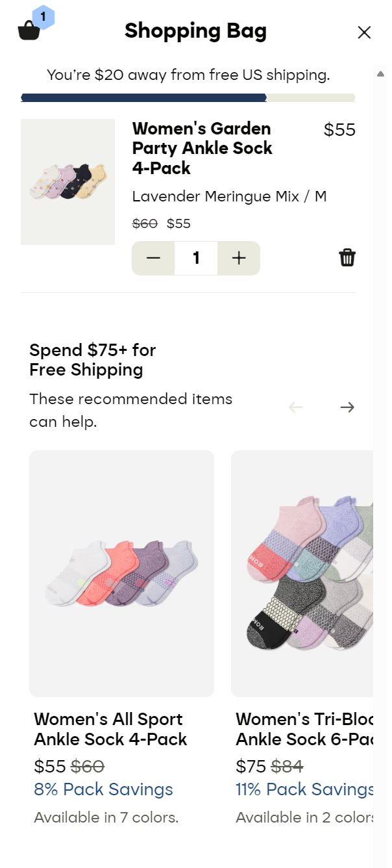Viewport: 392px width, 868px height.
Task: Click the 8% Pack Savings link
Action: point(103,789)
